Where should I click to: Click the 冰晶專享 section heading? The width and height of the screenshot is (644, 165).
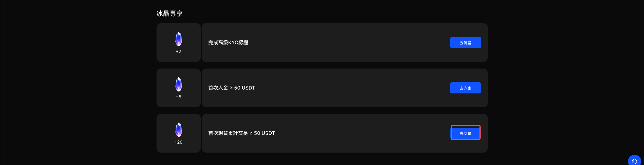169,14
